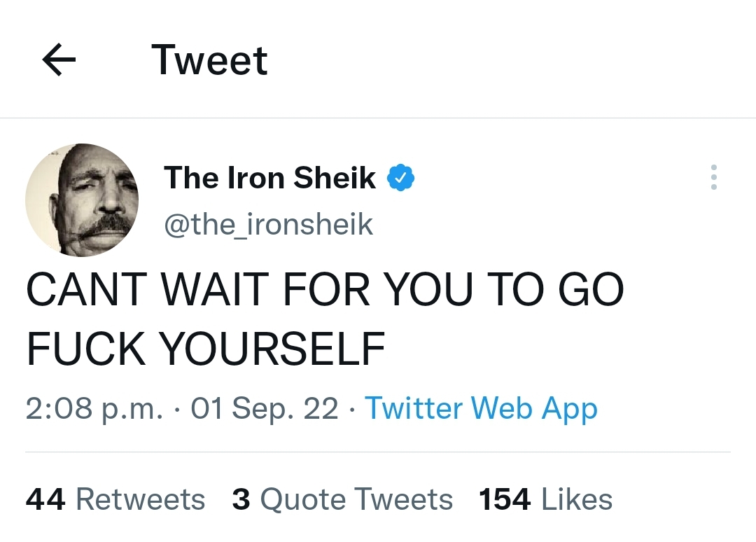Show the 154 Likes list
This screenshot has width=756, height=542.
[545, 499]
